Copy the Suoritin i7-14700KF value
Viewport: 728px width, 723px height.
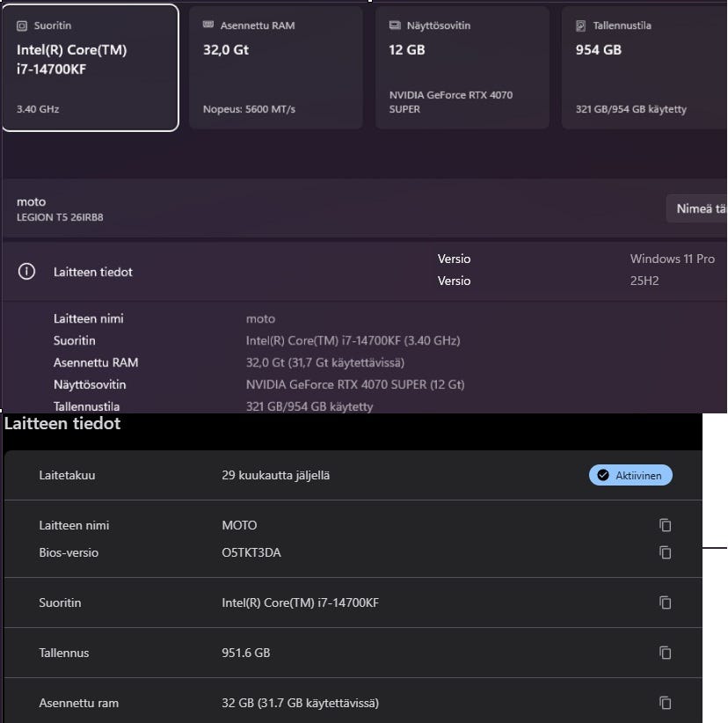(666, 602)
